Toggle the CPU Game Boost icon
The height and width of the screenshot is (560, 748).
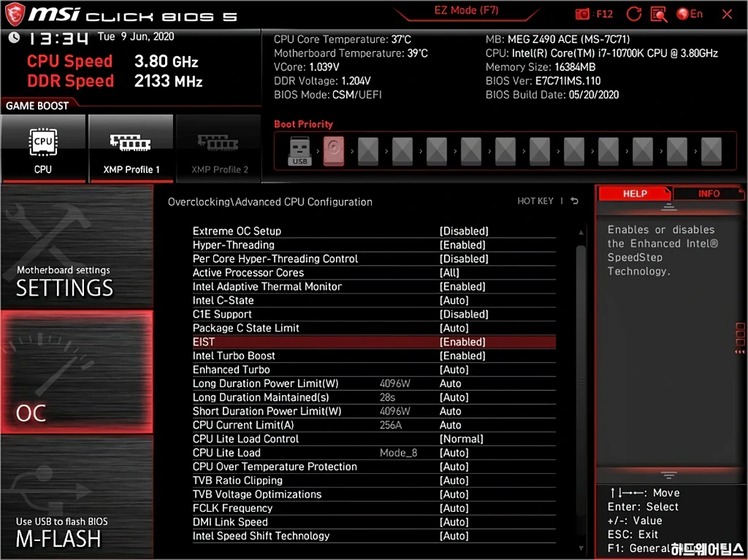pyautogui.click(x=43, y=148)
